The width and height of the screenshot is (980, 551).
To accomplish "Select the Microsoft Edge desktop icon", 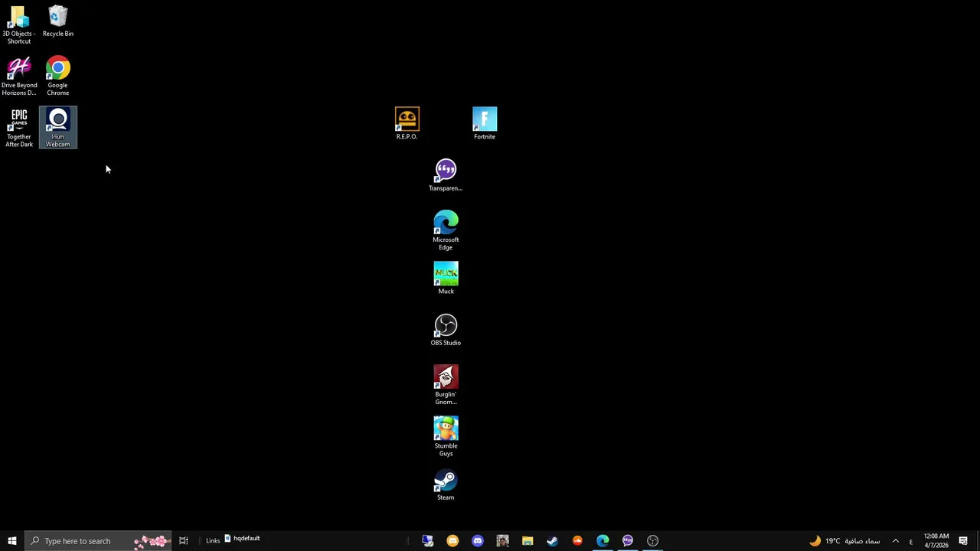I will tap(446, 230).
